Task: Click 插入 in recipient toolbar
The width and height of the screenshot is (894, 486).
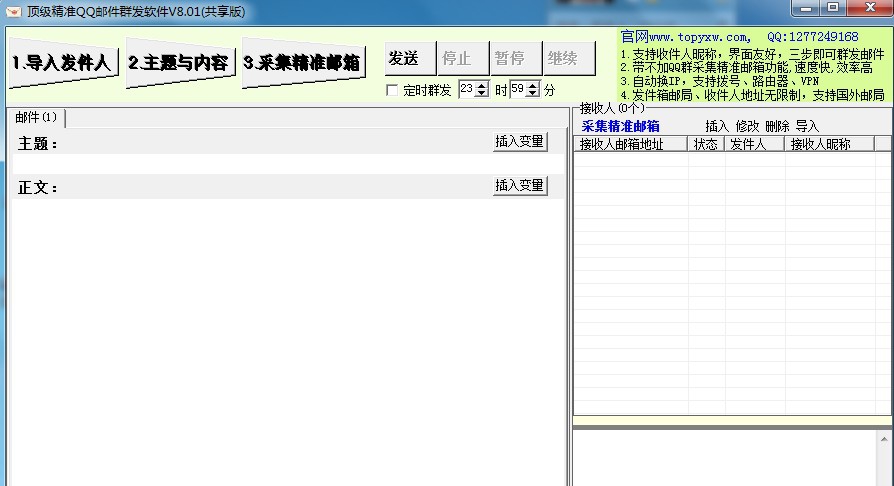Action: pos(717,126)
